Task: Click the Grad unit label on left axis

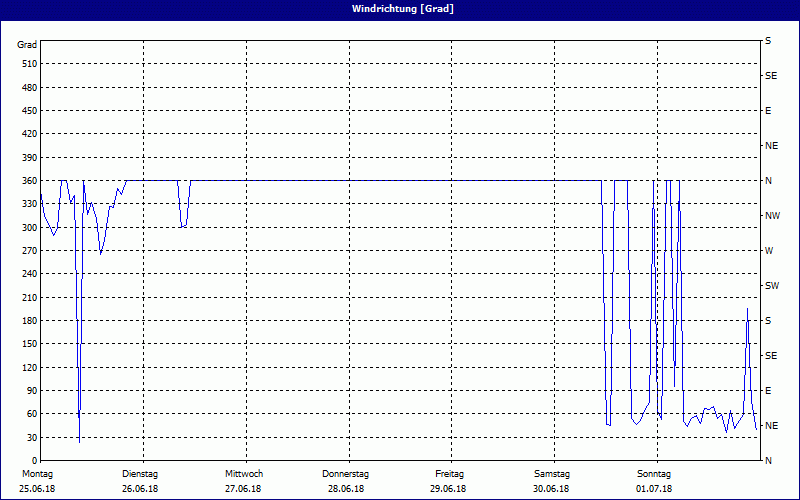Action: pos(27,45)
